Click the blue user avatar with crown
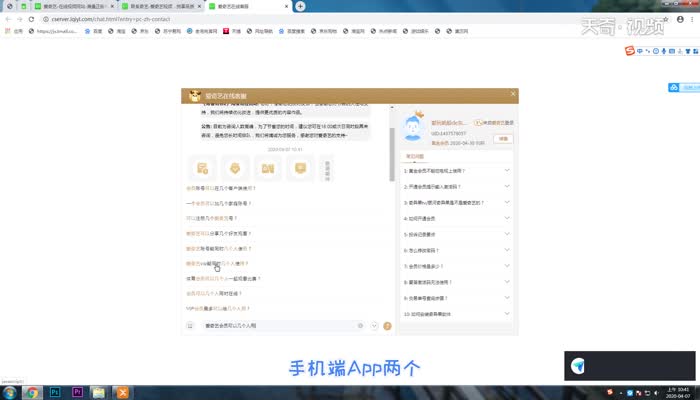Screen dimensions: 700x400 tap(413, 127)
